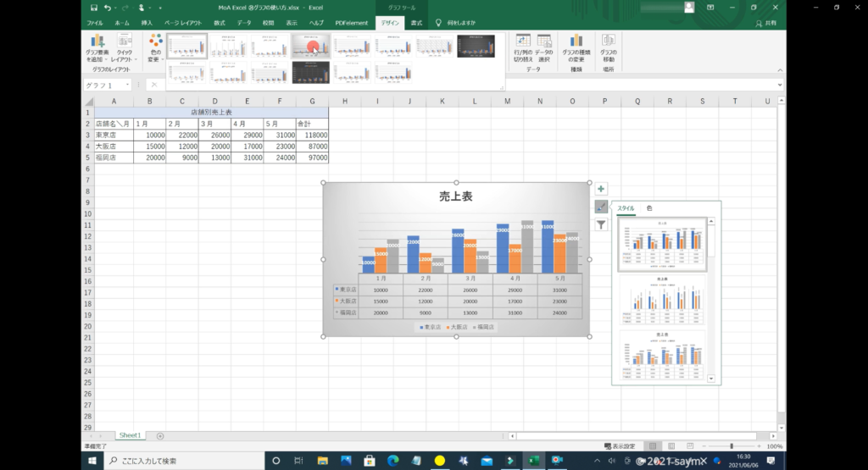The width and height of the screenshot is (868, 470).
Task: Open クイックレイアウト dropdown
Action: point(125,49)
